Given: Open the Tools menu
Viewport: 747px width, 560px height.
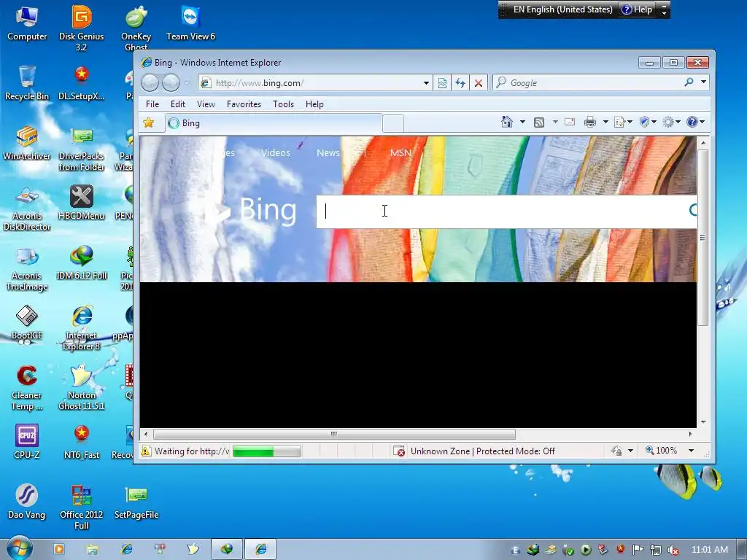Looking at the screenshot, I should pos(283,104).
